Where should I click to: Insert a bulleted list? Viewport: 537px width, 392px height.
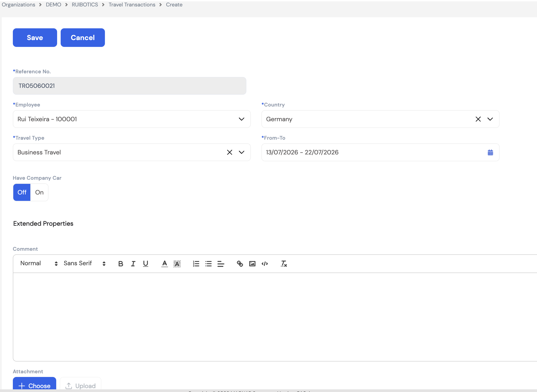click(209, 264)
